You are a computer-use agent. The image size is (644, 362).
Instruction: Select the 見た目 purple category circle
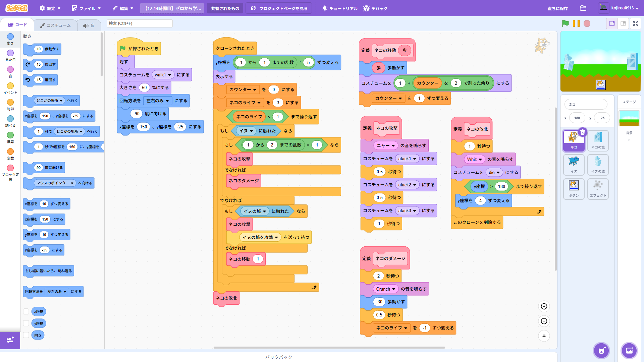(x=10, y=53)
